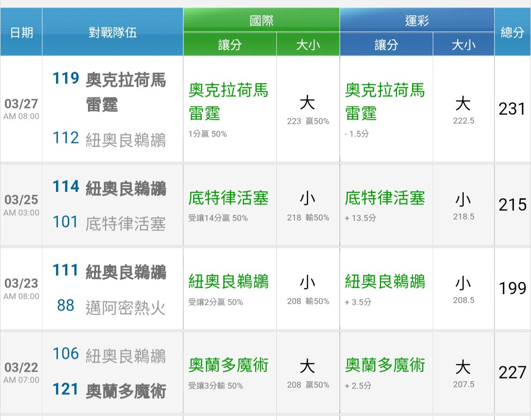
Task: Click the 對戰隊伍 column header
Action: pos(113,32)
